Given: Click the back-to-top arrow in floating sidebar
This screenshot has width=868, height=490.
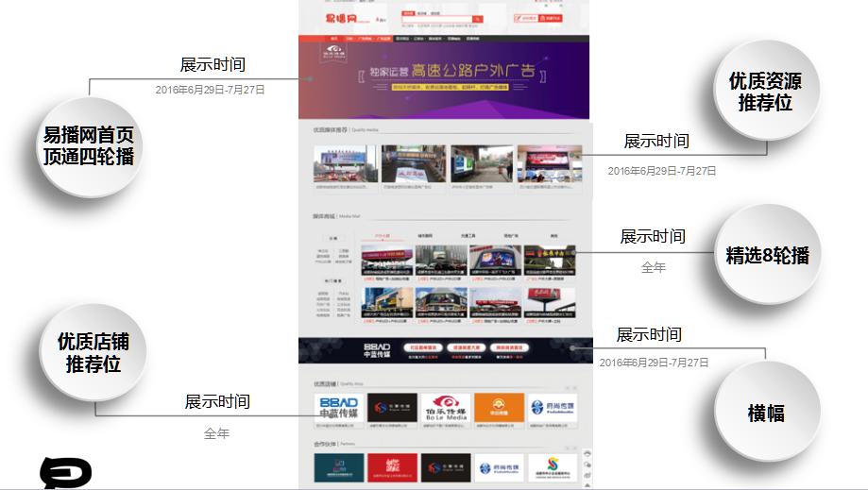Looking at the screenshot, I should tap(587, 485).
